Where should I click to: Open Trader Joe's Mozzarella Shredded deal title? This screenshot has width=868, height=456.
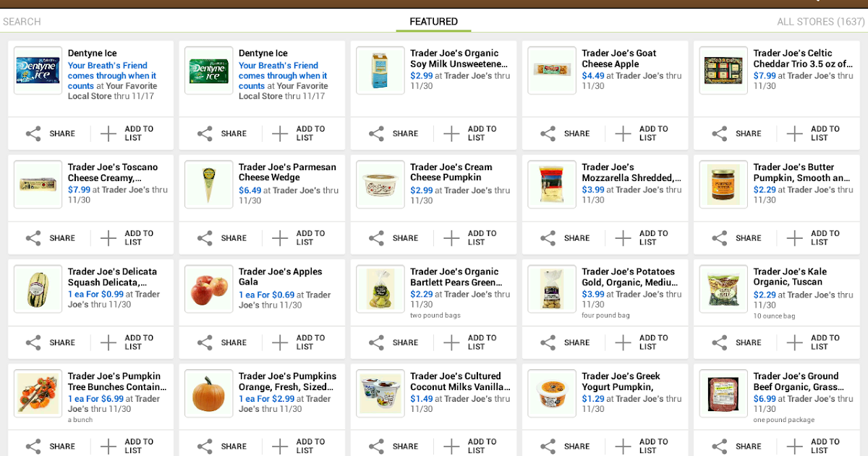(x=631, y=172)
